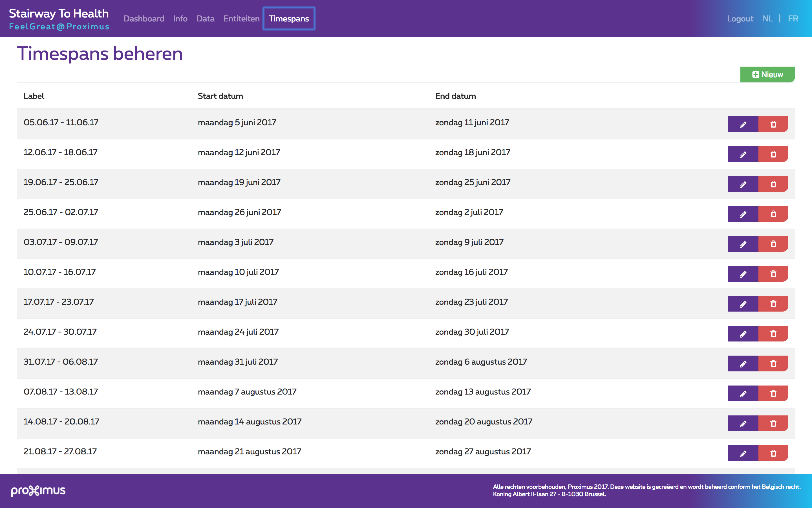Select label 07.08.17 - 13.08.17
Screen dimensions: 812x508
click(61, 391)
